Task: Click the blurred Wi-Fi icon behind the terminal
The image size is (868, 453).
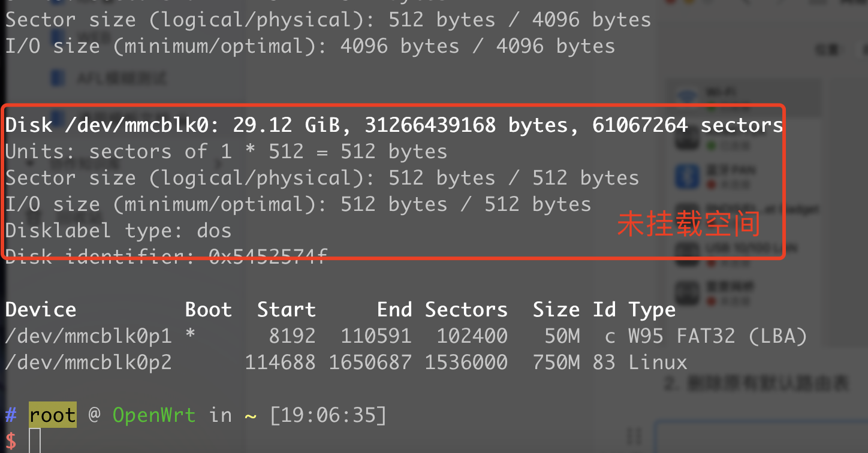Action: [x=688, y=95]
